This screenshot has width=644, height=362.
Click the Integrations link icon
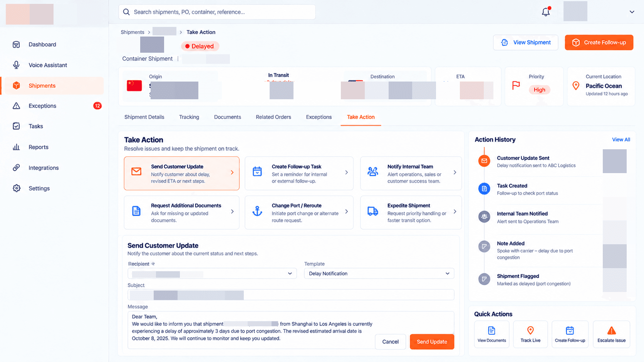[16, 168]
